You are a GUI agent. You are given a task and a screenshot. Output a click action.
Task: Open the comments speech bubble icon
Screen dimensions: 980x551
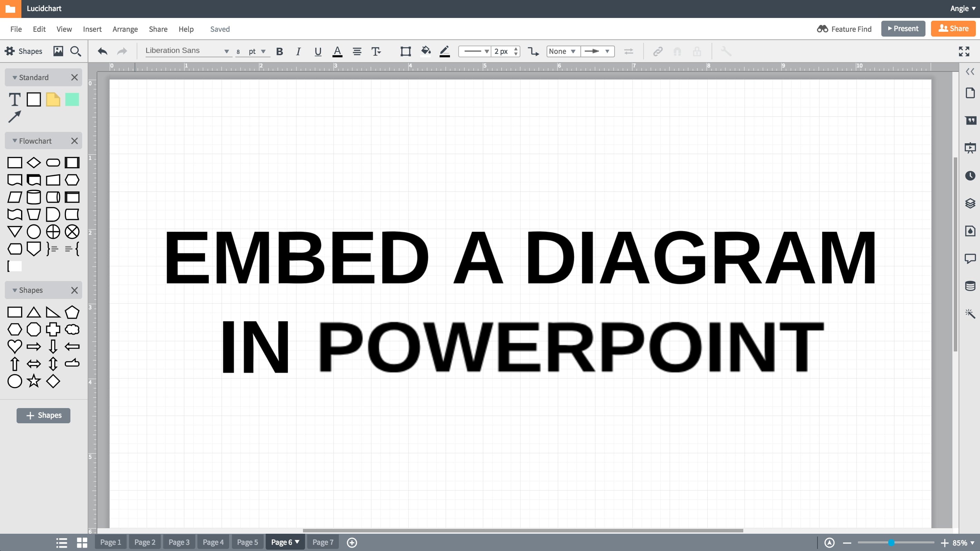point(970,258)
